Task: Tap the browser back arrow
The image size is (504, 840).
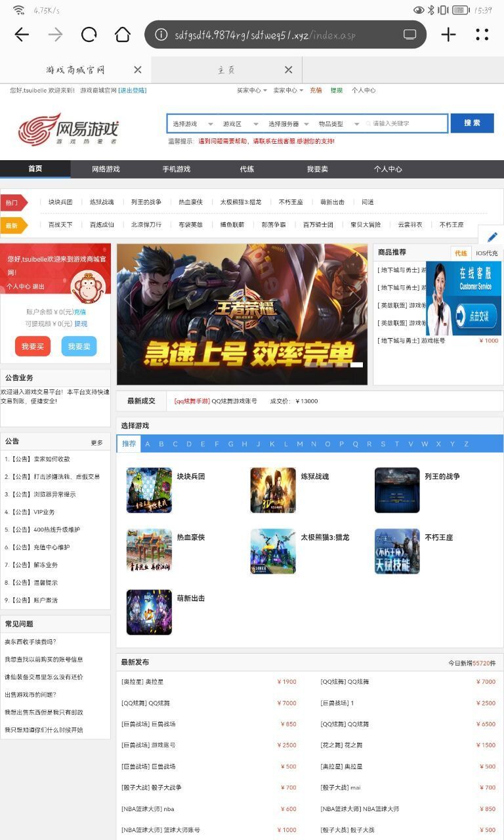Action: click(x=22, y=35)
